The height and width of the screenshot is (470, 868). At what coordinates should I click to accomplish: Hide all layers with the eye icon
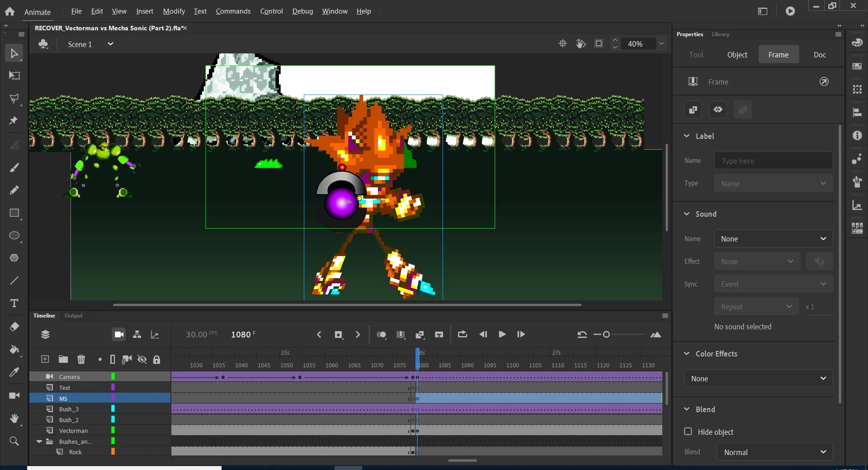(x=142, y=359)
